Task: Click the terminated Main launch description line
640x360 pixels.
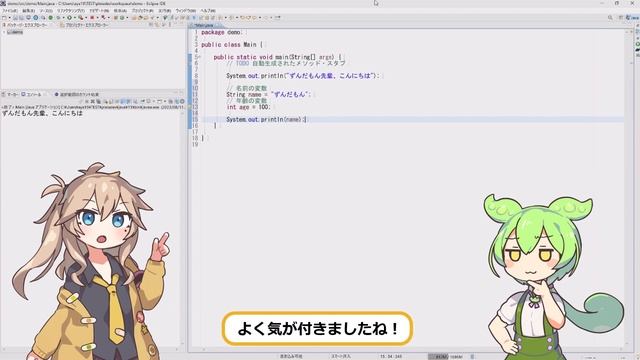Action: click(x=92, y=107)
